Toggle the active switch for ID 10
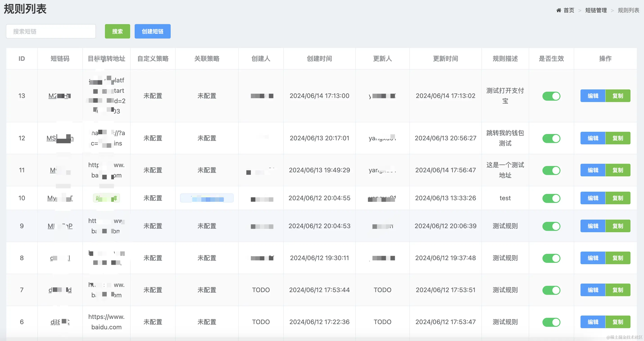644x341 pixels. [551, 198]
